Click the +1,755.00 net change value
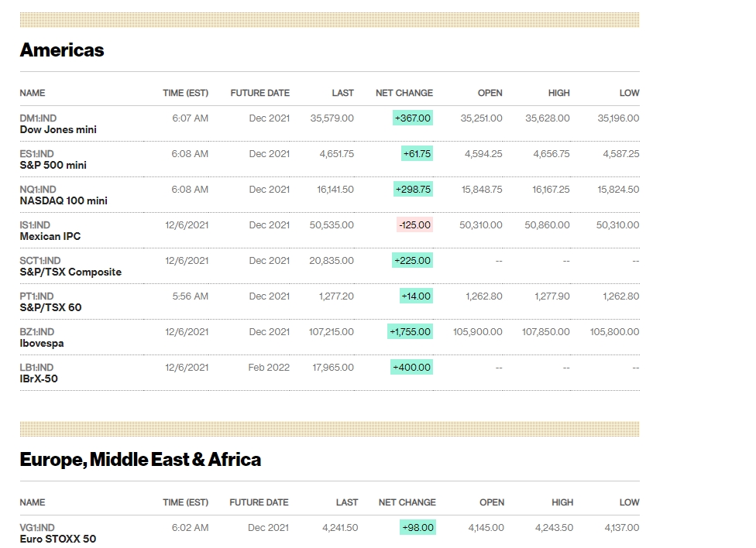756x548 pixels. (410, 332)
